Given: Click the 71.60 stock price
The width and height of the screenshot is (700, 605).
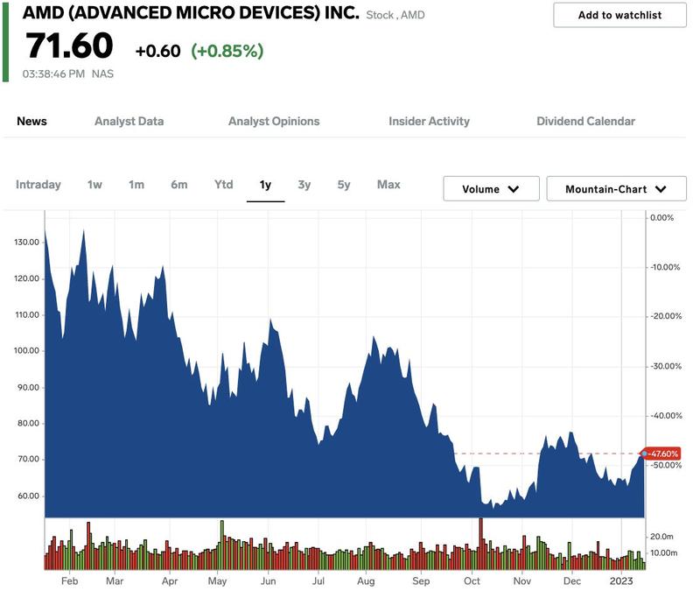Looking at the screenshot, I should pos(69,46).
